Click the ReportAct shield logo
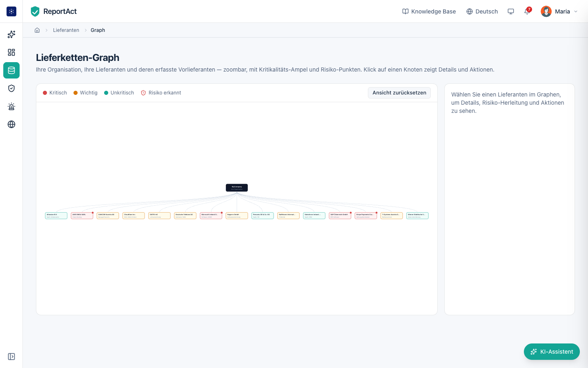This screenshot has height=368, width=588. click(x=35, y=11)
